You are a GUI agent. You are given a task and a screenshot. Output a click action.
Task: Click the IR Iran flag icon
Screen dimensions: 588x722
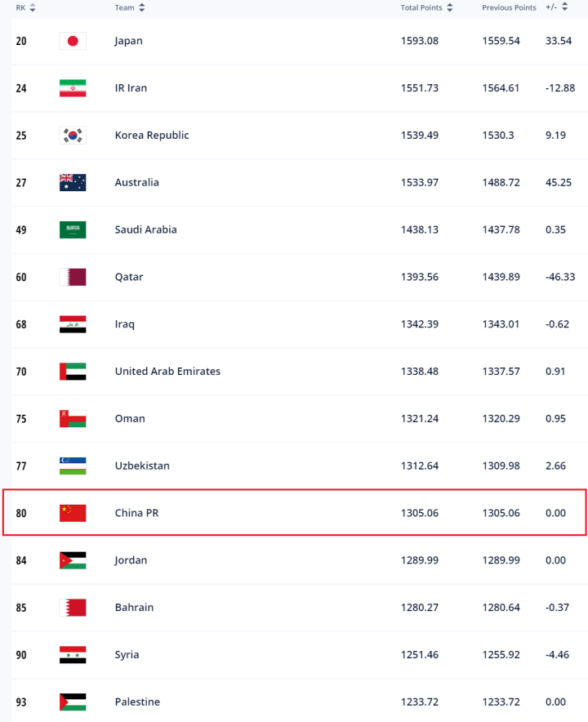(72, 88)
